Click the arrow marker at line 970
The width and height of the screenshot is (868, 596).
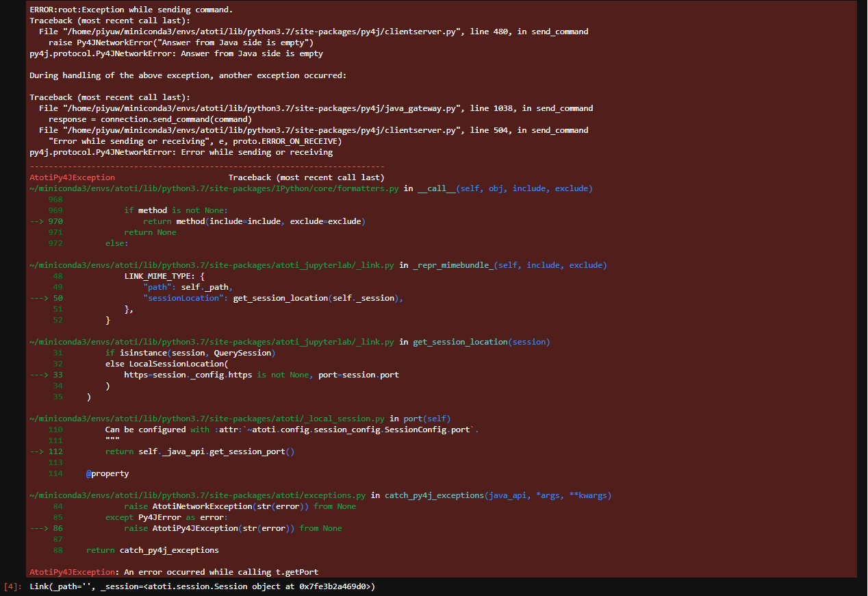click(36, 221)
